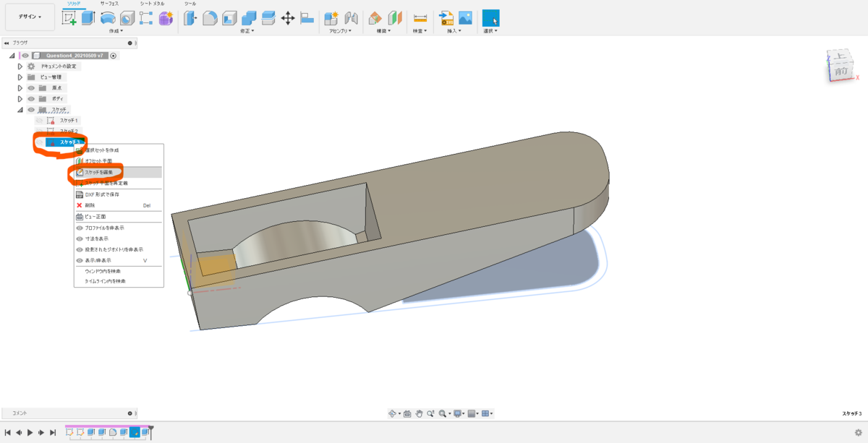
Task: Collapse the root Question4_20210509 component node
Action: [12, 56]
